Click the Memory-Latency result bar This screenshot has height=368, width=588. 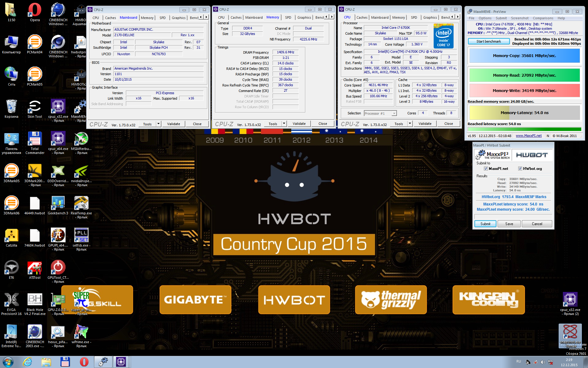click(x=524, y=113)
